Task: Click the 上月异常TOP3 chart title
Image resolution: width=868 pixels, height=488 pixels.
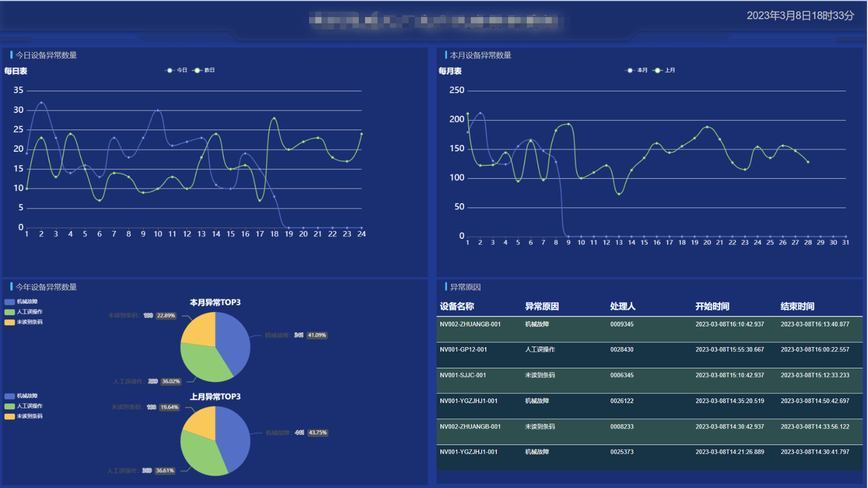Action: [215, 397]
